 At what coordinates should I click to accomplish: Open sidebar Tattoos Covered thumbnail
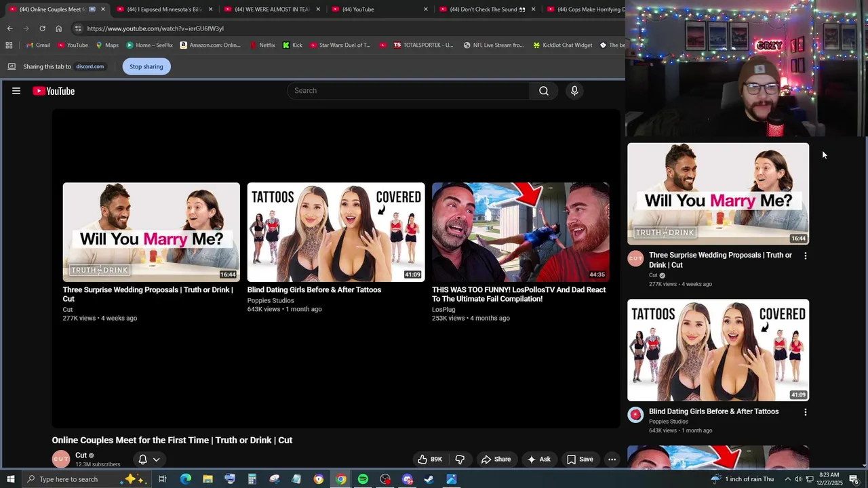coord(718,350)
